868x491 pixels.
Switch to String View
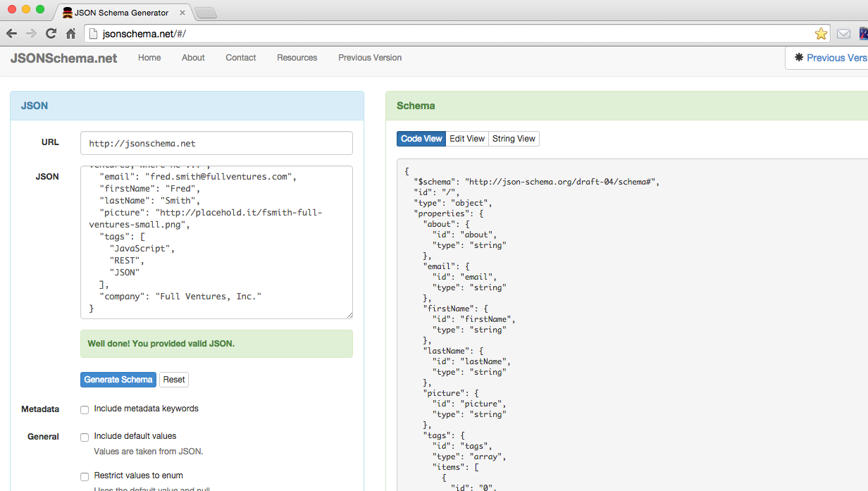click(x=514, y=138)
